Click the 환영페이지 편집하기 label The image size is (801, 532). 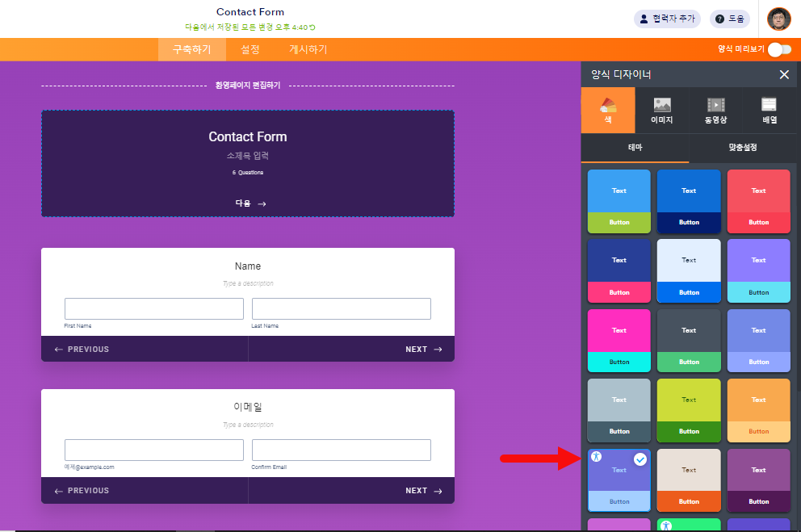pyautogui.click(x=248, y=86)
